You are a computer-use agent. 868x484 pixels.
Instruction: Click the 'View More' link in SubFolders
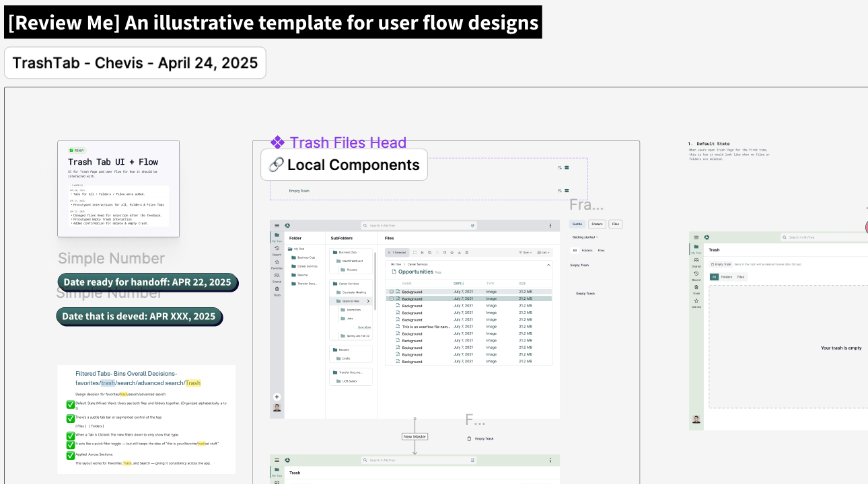(x=364, y=327)
